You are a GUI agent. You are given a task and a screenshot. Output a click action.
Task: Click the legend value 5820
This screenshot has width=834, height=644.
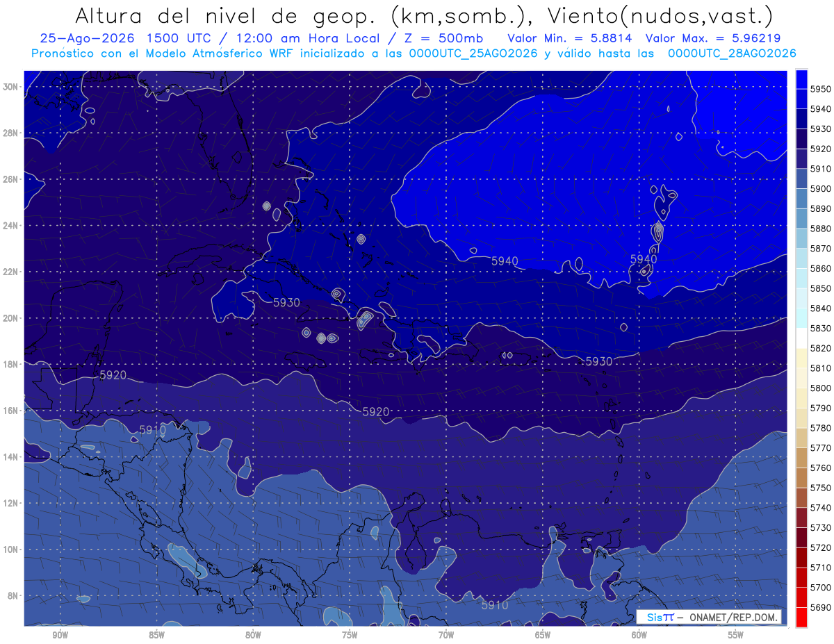[820, 348]
